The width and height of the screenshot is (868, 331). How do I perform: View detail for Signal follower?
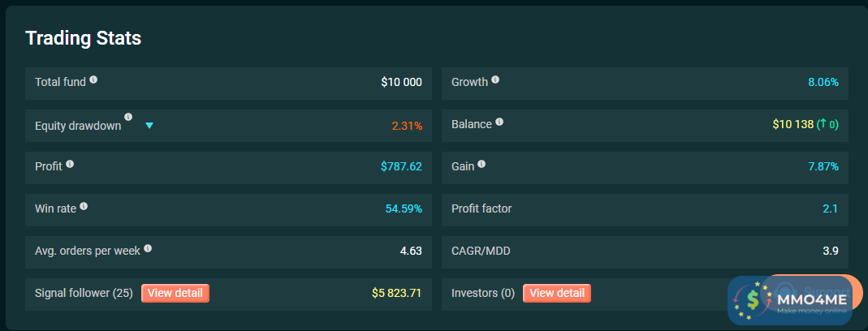pyautogui.click(x=175, y=293)
